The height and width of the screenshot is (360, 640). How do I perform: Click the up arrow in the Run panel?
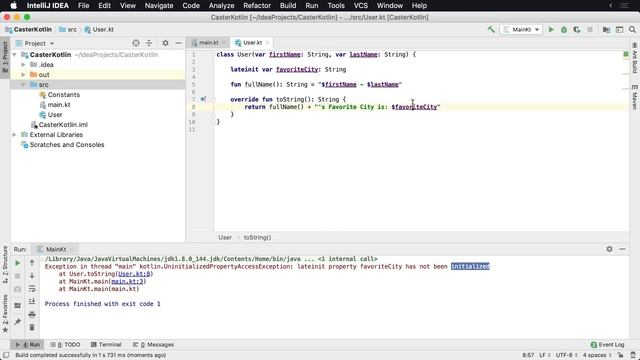pyautogui.click(x=32, y=263)
